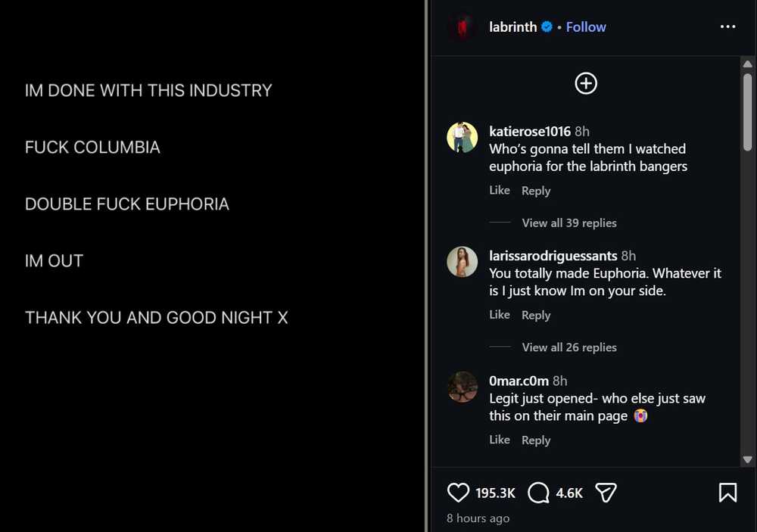Expand 26 replies under larissarodriguessants's comment
The image size is (757, 532).
click(x=569, y=347)
